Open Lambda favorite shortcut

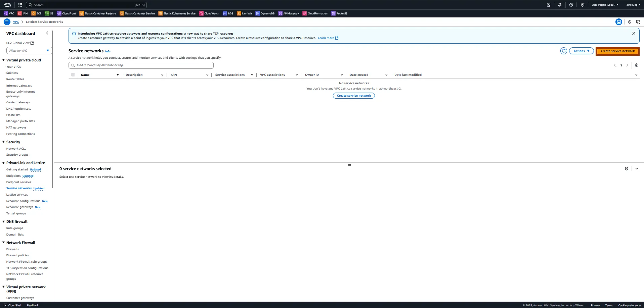click(244, 13)
